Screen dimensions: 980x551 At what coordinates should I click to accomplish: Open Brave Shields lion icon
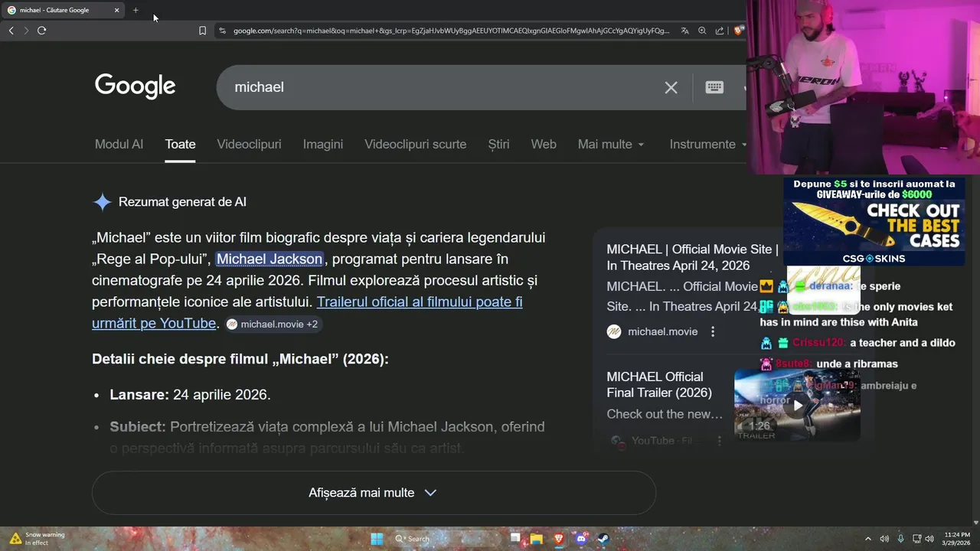pyautogui.click(x=738, y=31)
